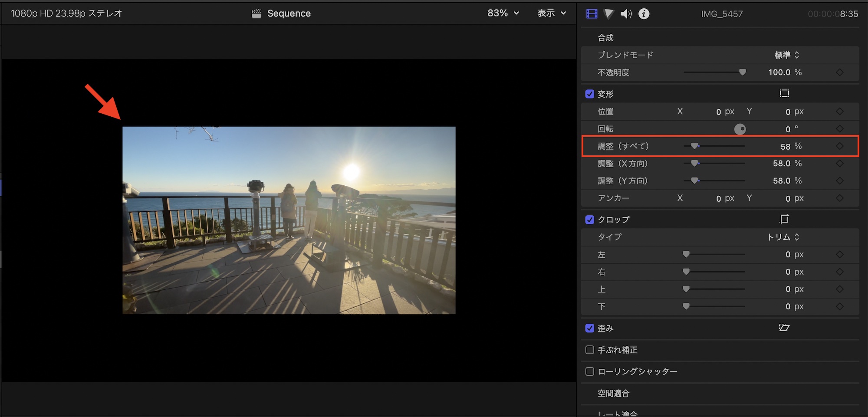
Task: Click the 不透明度 opacity slider handle
Action: [742, 72]
